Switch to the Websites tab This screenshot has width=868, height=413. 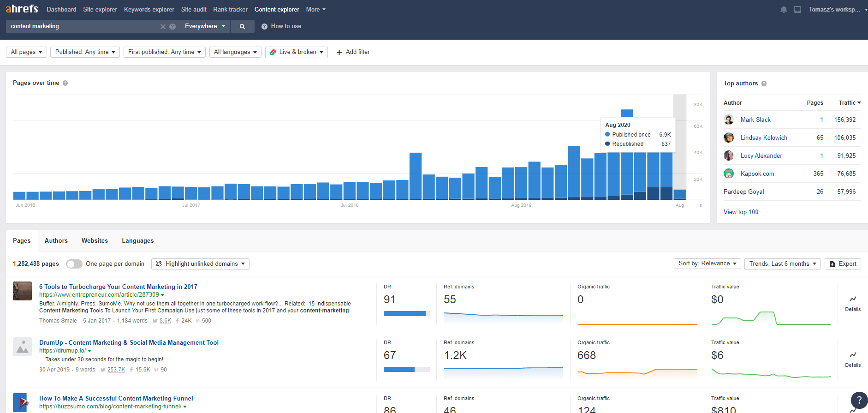pyautogui.click(x=95, y=241)
